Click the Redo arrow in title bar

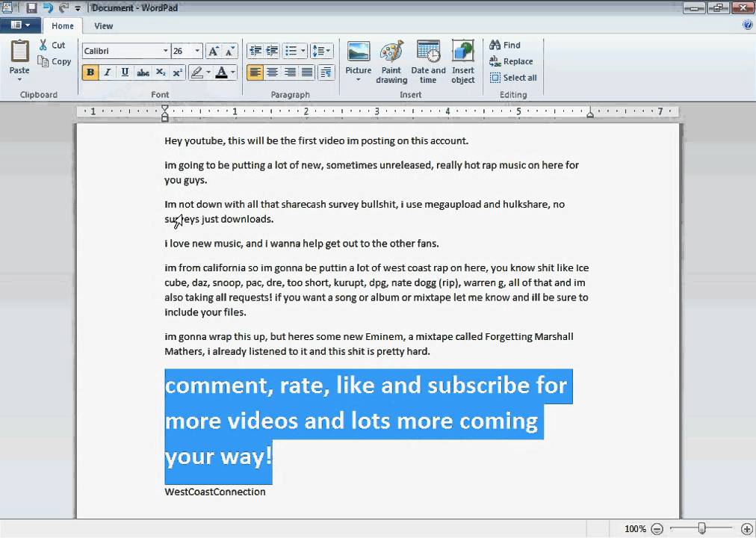[x=63, y=7]
